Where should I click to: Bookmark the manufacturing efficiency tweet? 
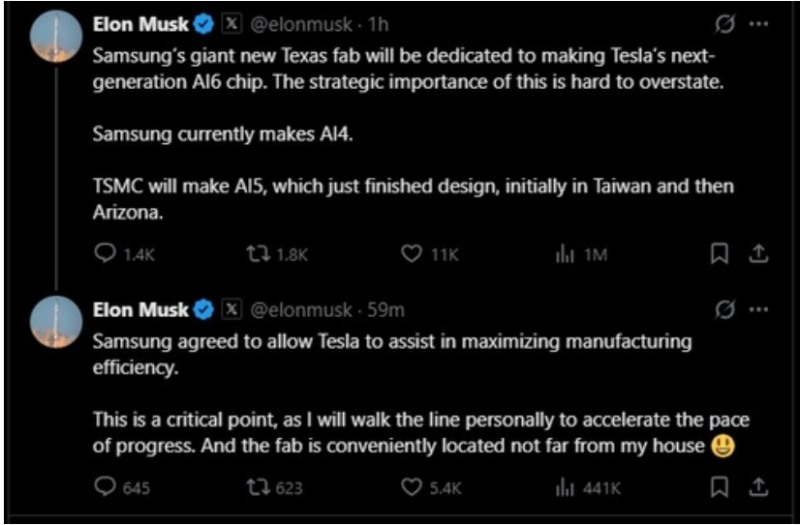pyautogui.click(x=718, y=487)
